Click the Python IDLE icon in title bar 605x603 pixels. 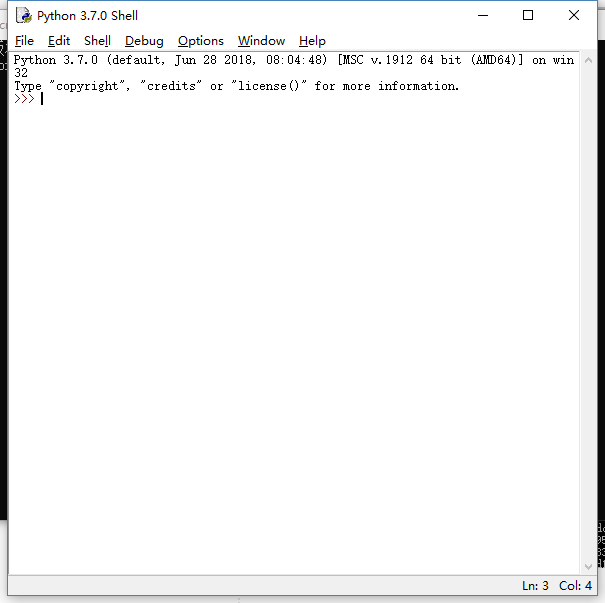tap(24, 15)
